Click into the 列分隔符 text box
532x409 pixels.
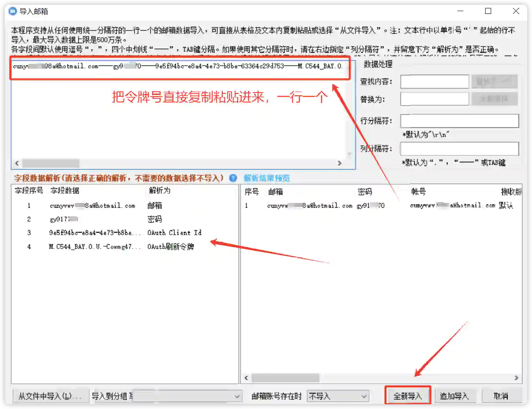pos(459,149)
